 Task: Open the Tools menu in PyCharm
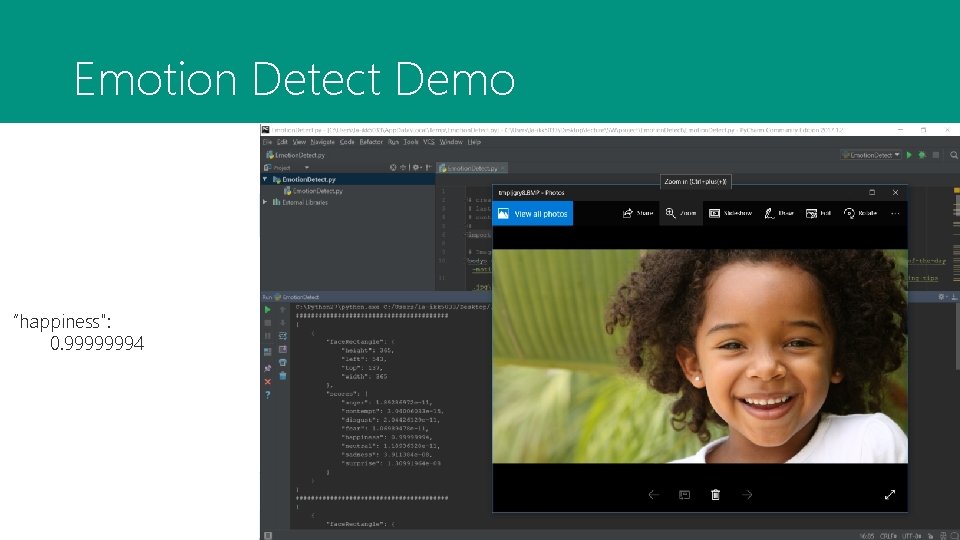pyautogui.click(x=411, y=142)
